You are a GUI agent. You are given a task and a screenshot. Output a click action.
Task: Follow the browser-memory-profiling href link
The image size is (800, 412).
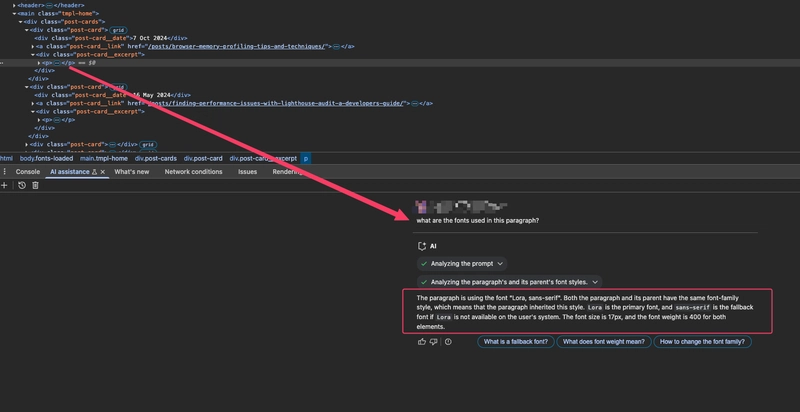[237, 46]
